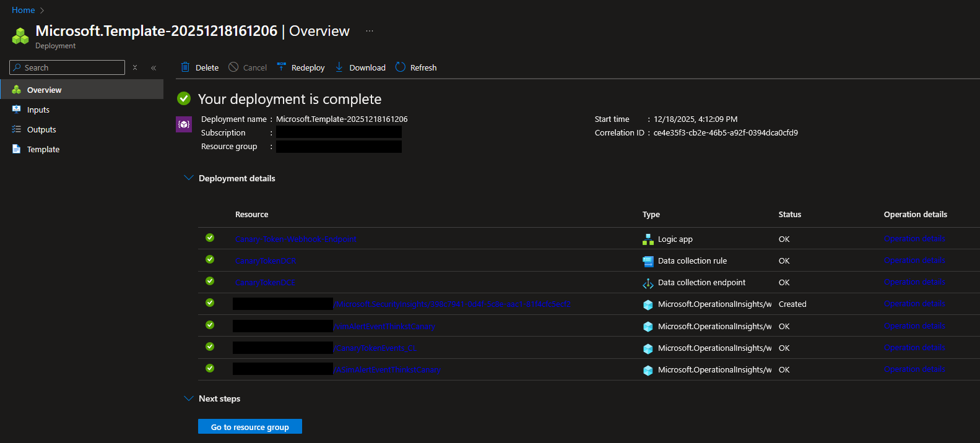
Task: Click the Redeploy toolbar icon
Action: coord(282,67)
